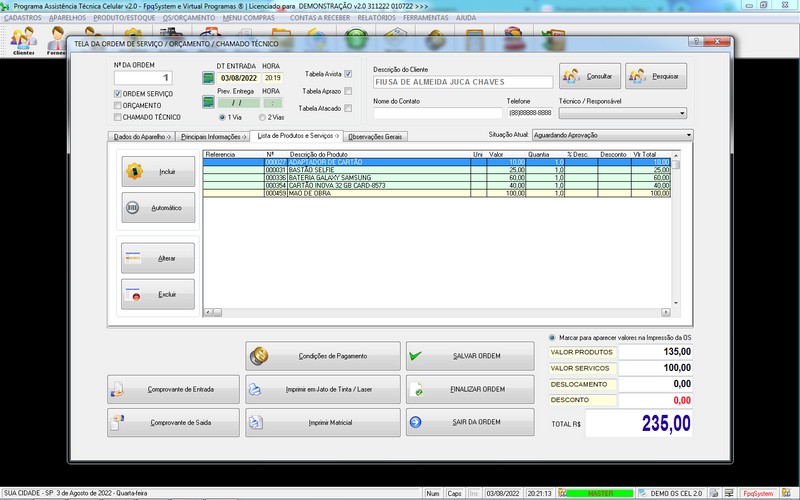Click the Automático barcode icon button
The height and width of the screenshot is (500, 800).
tap(132, 208)
